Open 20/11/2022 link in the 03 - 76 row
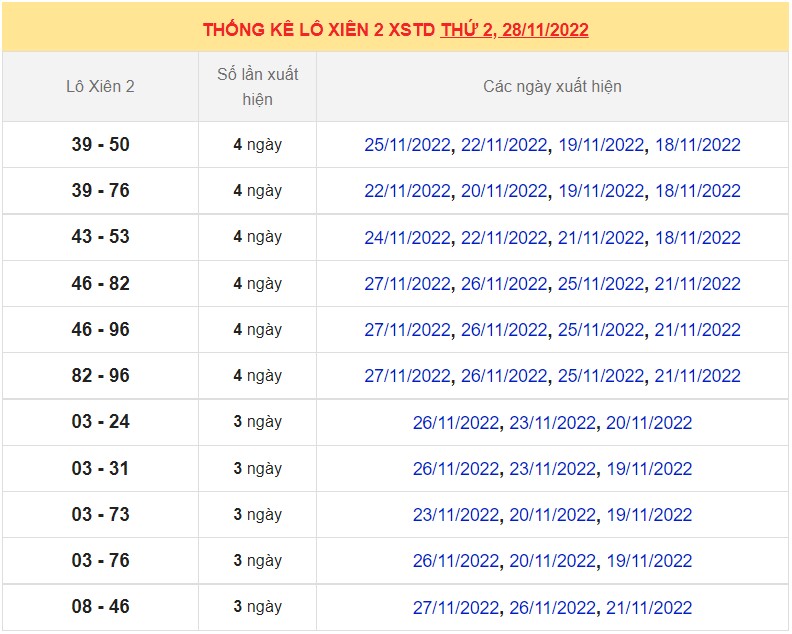The width and height of the screenshot is (792, 634). tap(553, 561)
